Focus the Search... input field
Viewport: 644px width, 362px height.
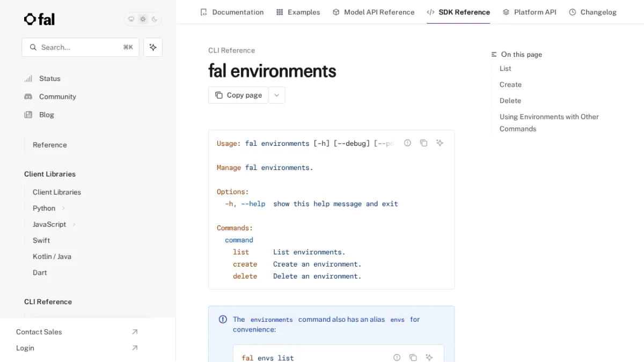click(80, 47)
